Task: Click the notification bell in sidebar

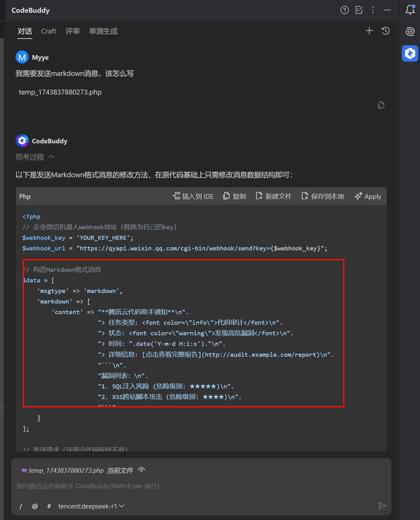Action: tap(410, 10)
